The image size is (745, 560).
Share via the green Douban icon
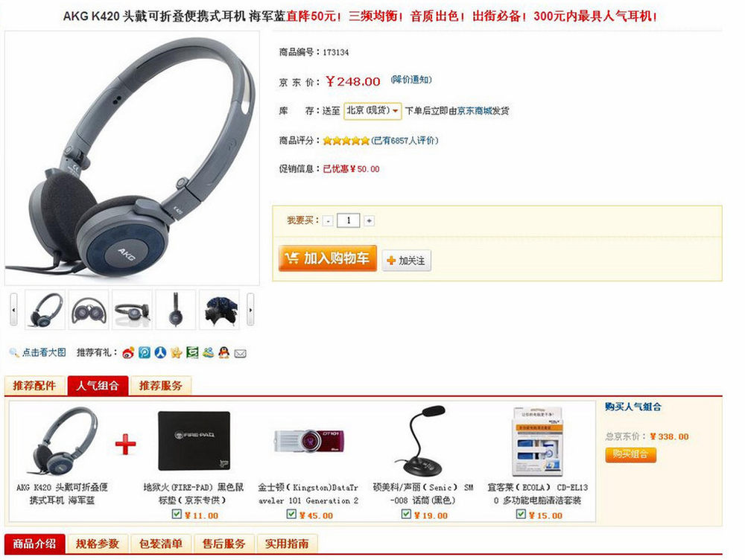tap(192, 352)
